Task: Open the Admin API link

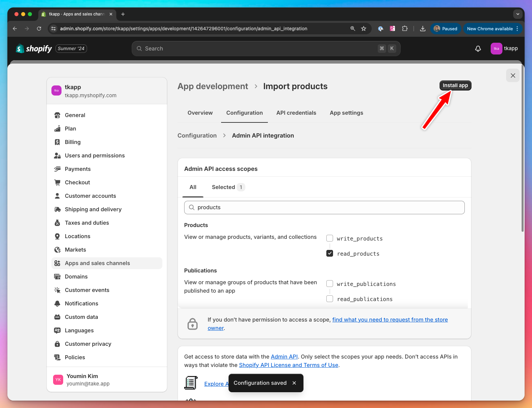Action: click(x=284, y=357)
